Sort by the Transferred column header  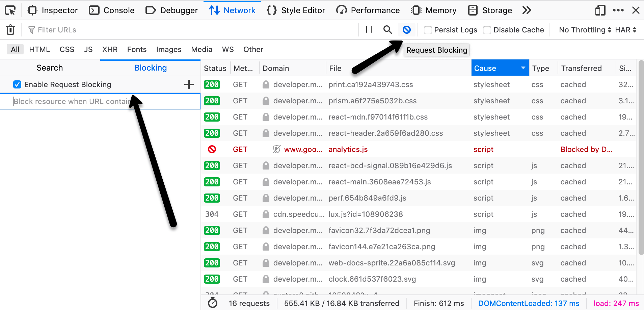[587, 68]
